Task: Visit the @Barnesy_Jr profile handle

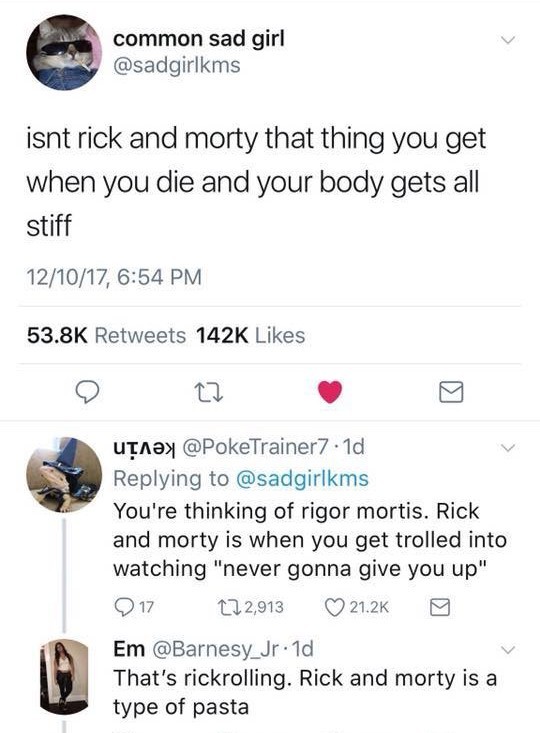Action: pos(215,649)
